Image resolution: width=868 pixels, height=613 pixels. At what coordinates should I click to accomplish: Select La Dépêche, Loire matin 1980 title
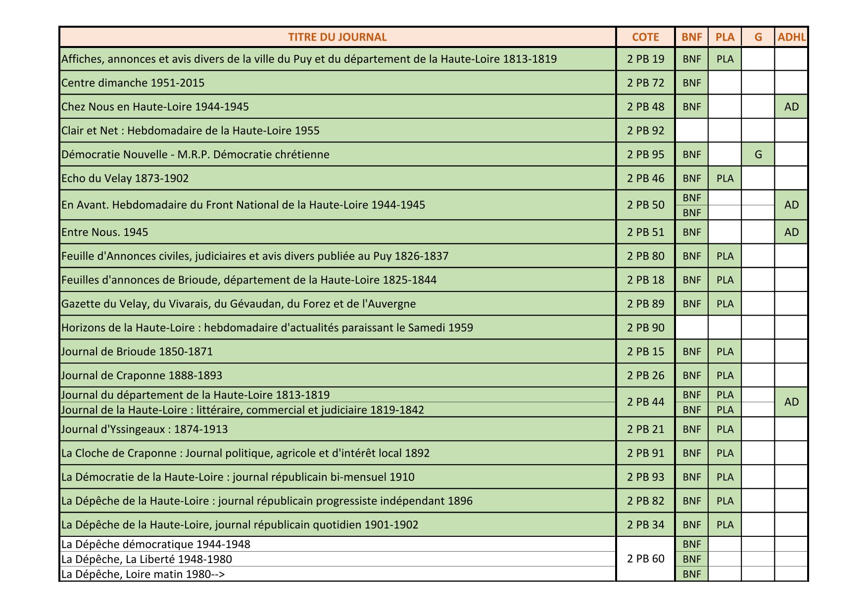point(143,574)
